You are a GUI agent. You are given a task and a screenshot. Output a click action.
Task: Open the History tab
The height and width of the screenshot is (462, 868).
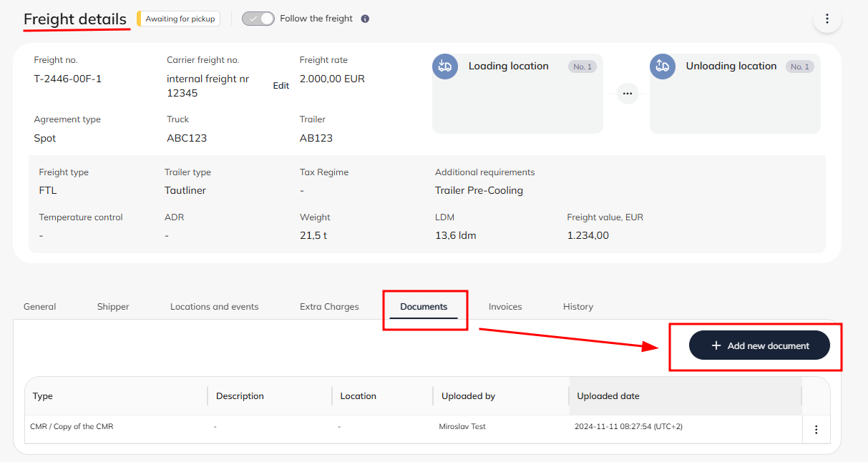point(578,307)
